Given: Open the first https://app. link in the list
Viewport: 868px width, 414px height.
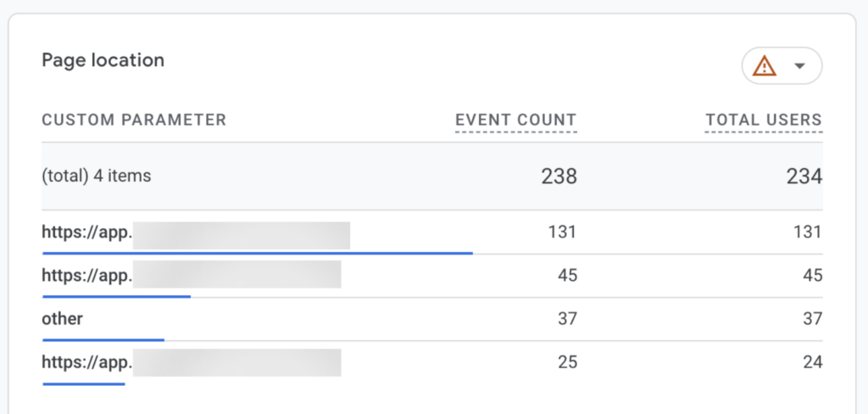Looking at the screenshot, I should click(x=87, y=232).
